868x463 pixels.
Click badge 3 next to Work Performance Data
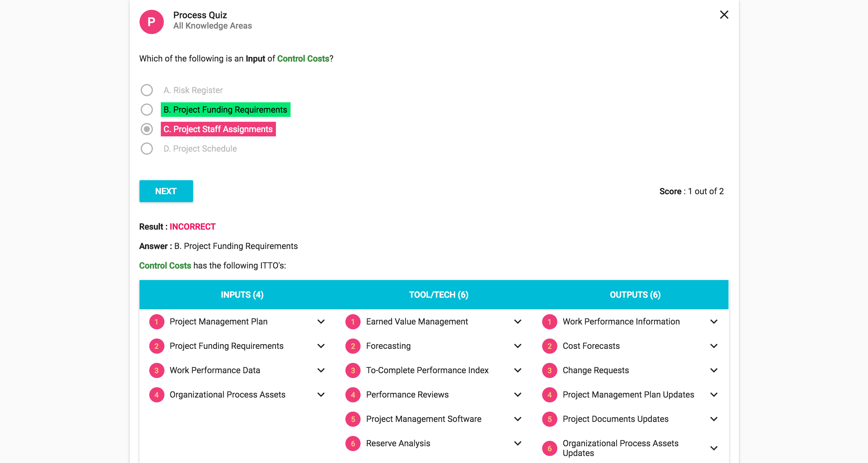156,370
